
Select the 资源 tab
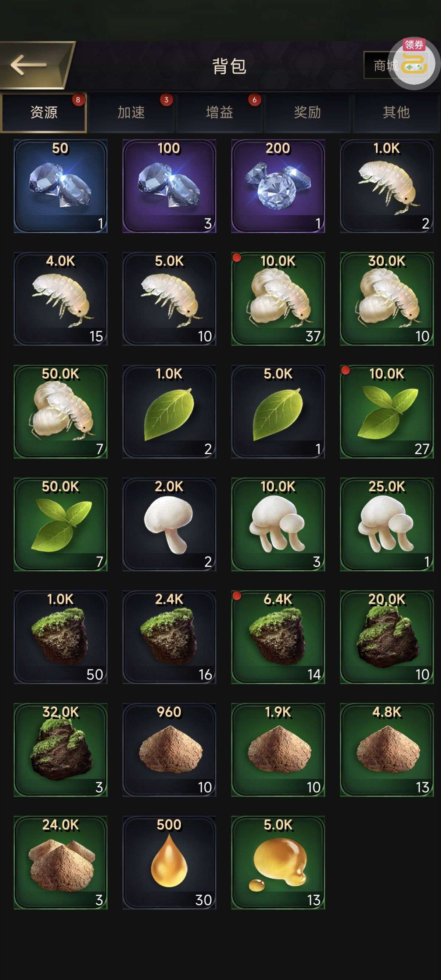(x=43, y=113)
